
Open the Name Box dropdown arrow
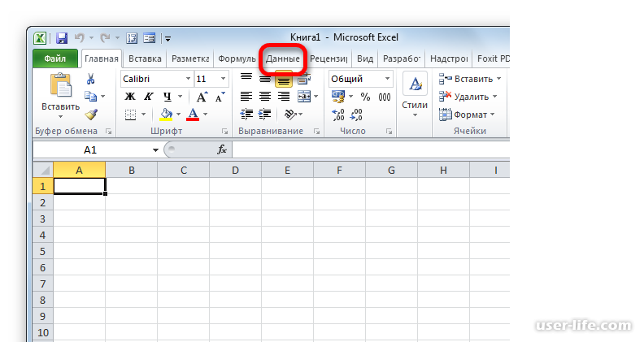pos(155,150)
